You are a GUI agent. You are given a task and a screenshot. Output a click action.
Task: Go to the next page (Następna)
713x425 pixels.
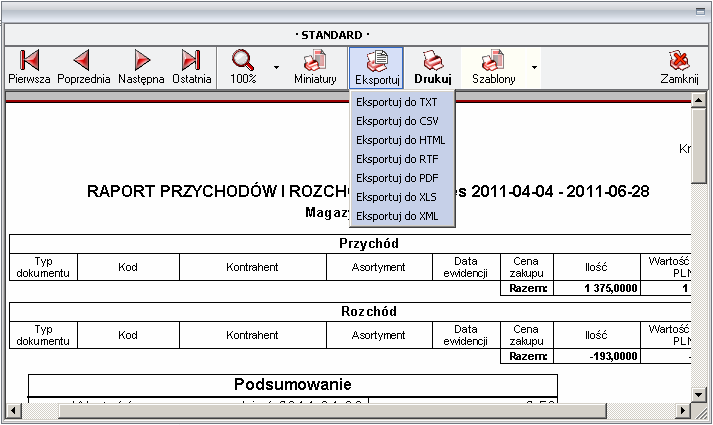click(x=141, y=67)
